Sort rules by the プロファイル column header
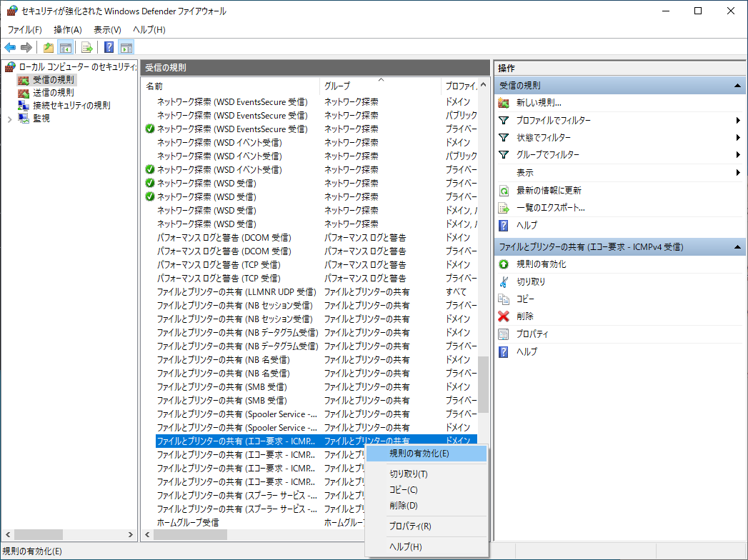 [459, 86]
